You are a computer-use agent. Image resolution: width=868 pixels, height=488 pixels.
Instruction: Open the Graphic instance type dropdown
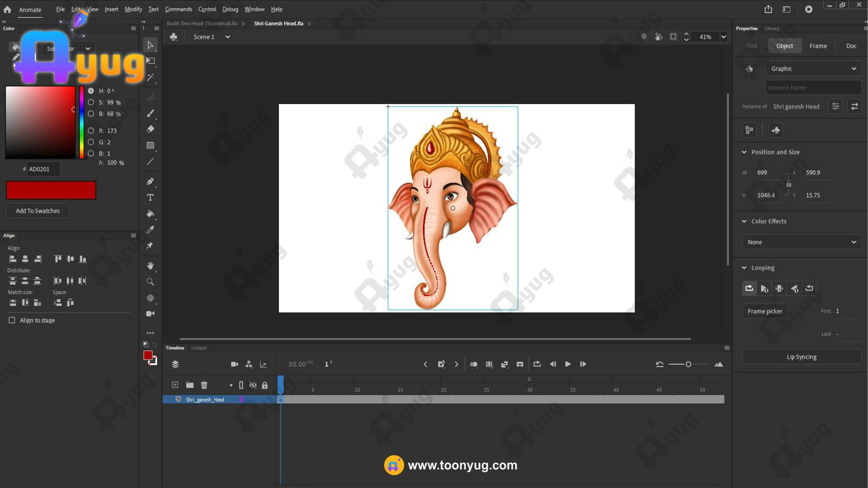tap(813, 69)
